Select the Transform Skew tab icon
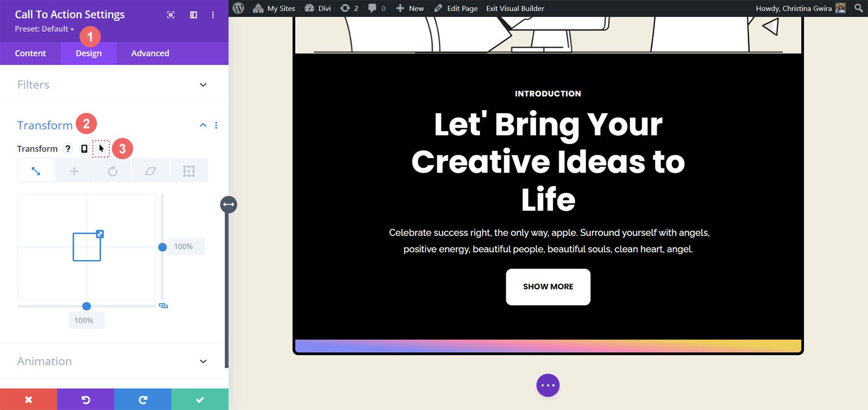This screenshot has height=410, width=868. pos(150,171)
